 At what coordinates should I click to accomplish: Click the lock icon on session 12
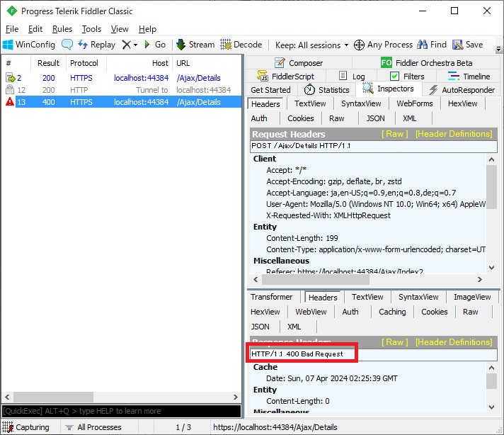[10, 89]
